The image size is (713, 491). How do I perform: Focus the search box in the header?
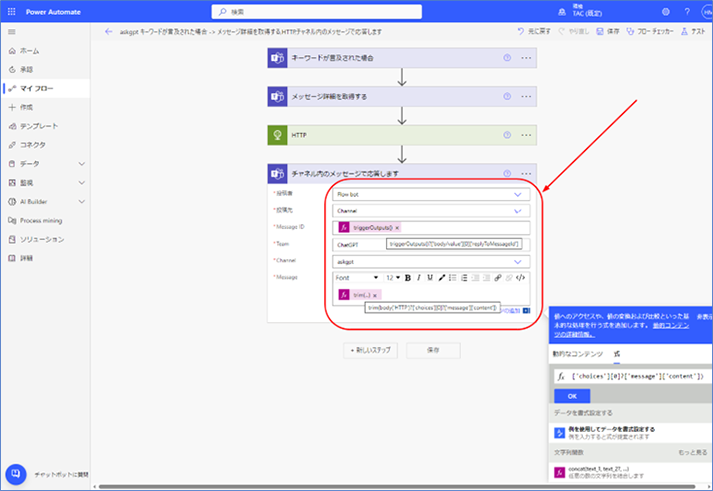[x=316, y=12]
